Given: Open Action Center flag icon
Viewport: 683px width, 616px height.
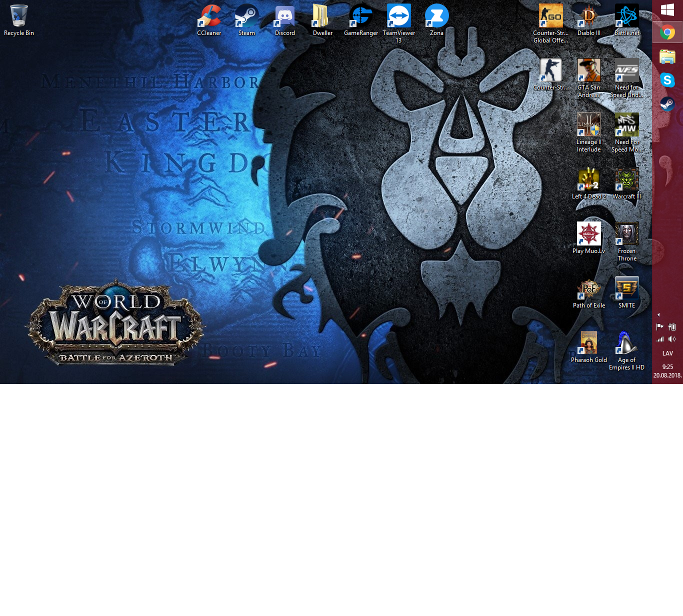Looking at the screenshot, I should tap(660, 327).
